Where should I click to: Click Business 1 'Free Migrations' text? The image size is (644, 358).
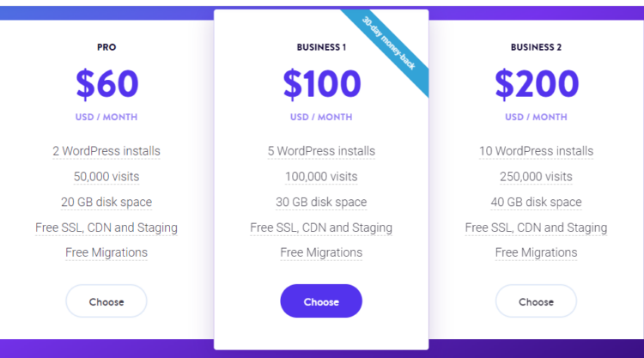click(x=321, y=252)
